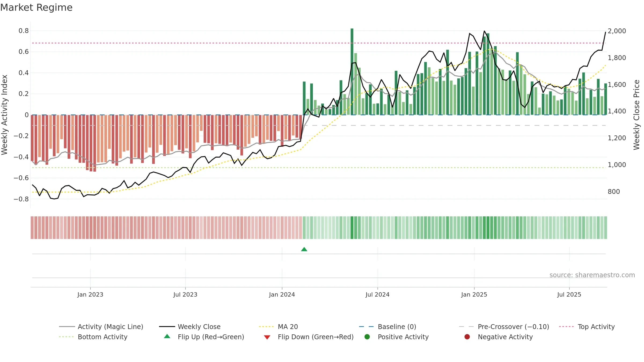Image resolution: width=644 pixels, height=362 pixels.
Task: Click the 1,600 price axis label
Action: pyautogui.click(x=617, y=84)
